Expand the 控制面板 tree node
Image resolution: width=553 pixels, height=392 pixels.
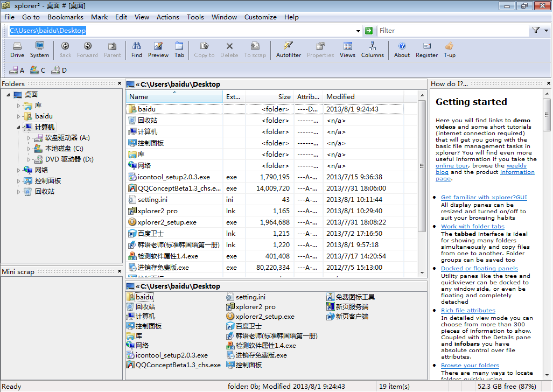tap(19, 181)
